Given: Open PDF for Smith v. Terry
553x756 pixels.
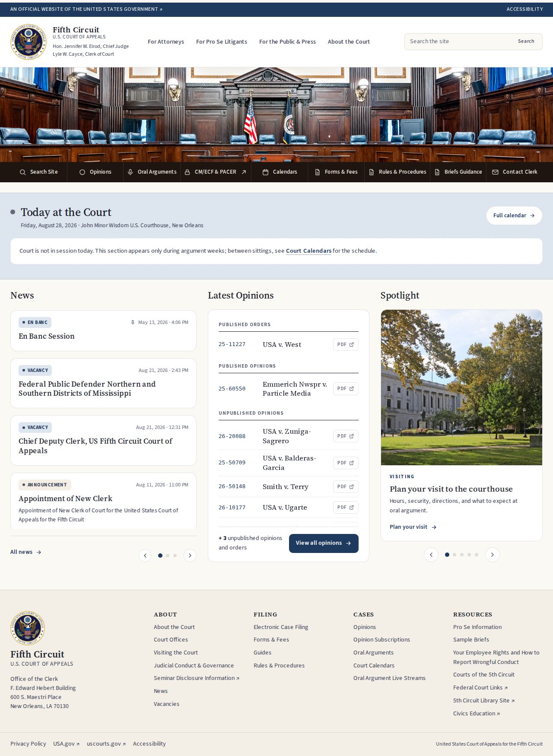Looking at the screenshot, I should click(x=346, y=486).
